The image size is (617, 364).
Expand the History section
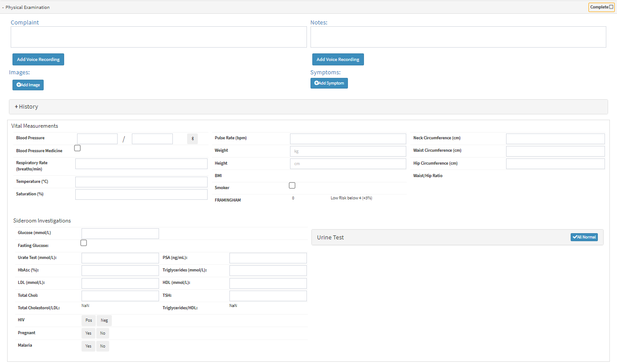(x=27, y=107)
